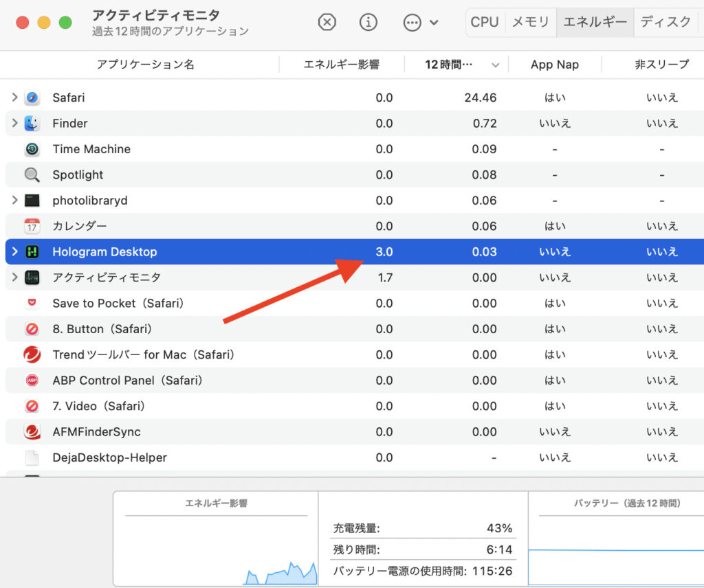Select the アクティビティモニタ row name in the list
This screenshot has width=704, height=588.
pos(107,278)
